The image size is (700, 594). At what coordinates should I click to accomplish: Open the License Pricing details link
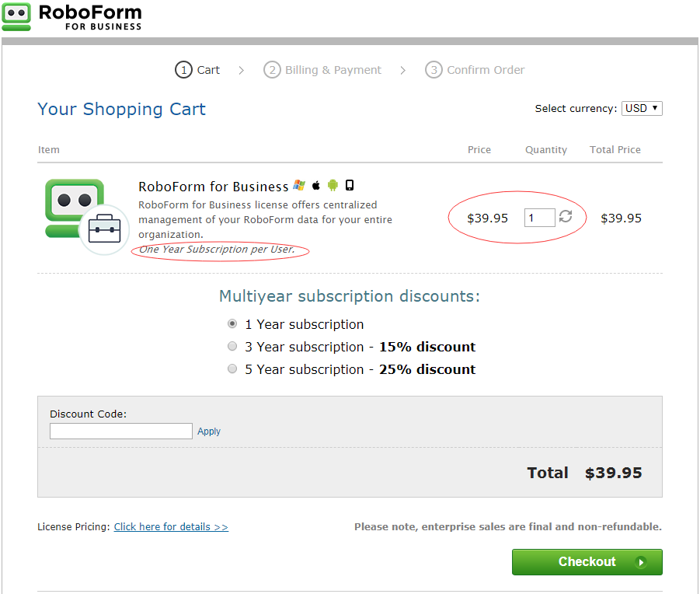(171, 527)
